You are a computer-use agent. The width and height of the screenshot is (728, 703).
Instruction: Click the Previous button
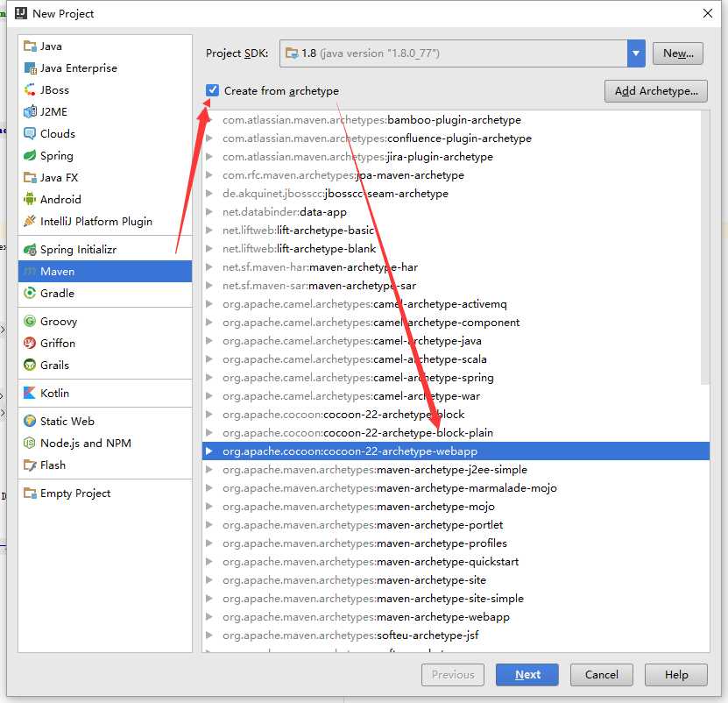pos(453,674)
